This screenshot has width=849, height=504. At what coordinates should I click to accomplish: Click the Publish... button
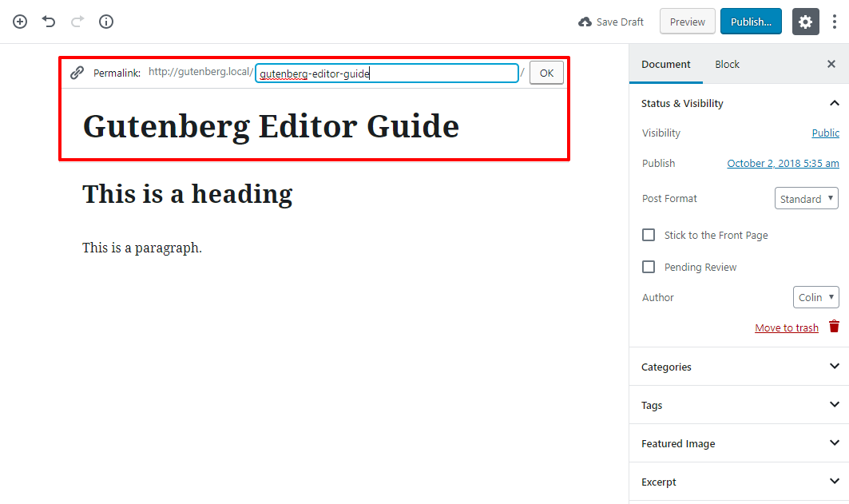coord(751,22)
